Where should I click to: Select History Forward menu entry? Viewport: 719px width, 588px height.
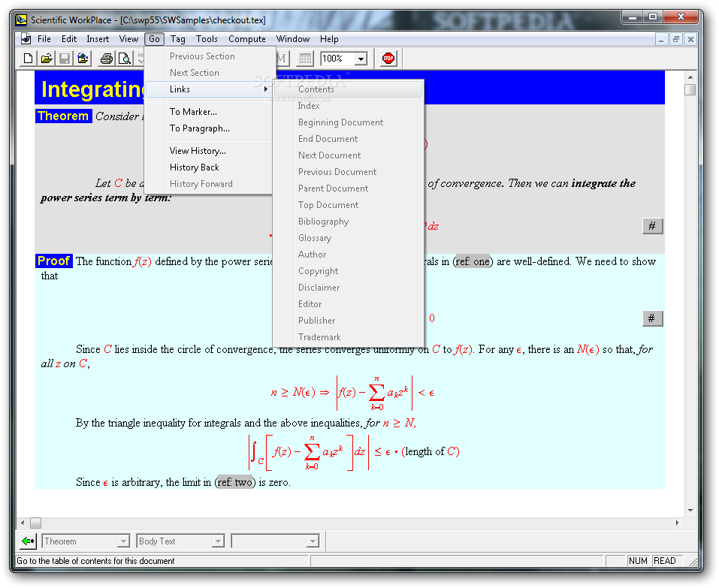pos(210,183)
